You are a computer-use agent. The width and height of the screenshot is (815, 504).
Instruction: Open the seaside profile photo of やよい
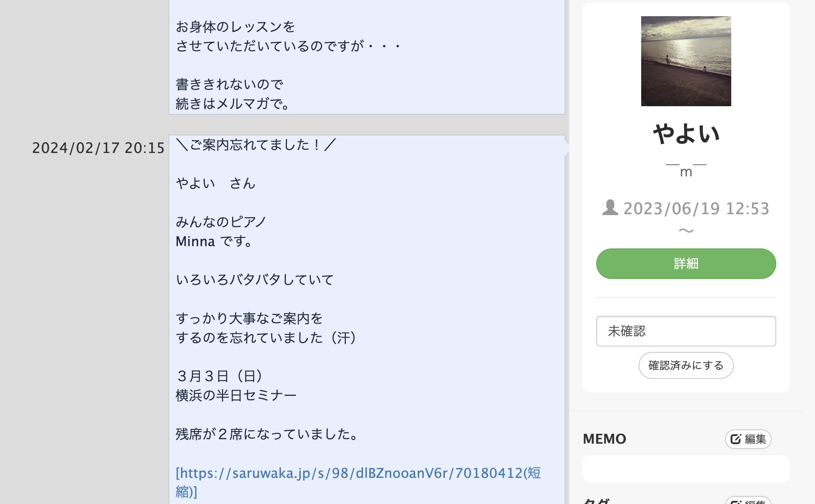click(686, 61)
